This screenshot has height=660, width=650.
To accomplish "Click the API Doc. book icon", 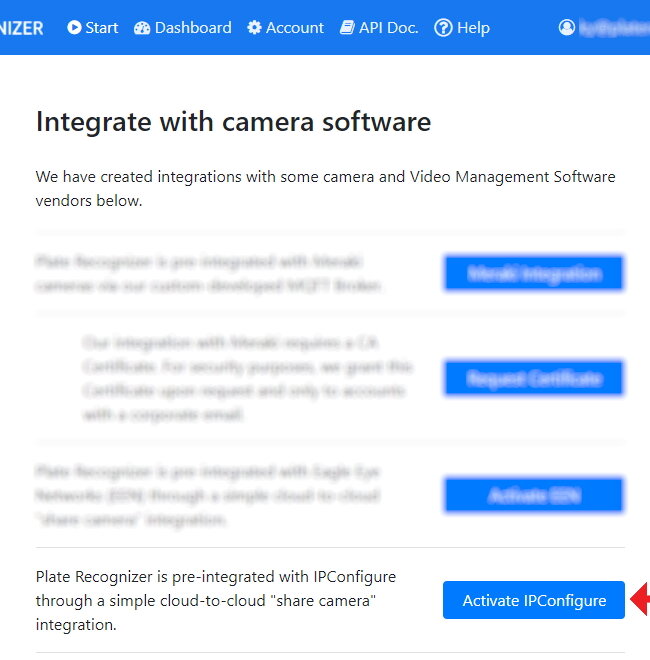I will pos(347,28).
